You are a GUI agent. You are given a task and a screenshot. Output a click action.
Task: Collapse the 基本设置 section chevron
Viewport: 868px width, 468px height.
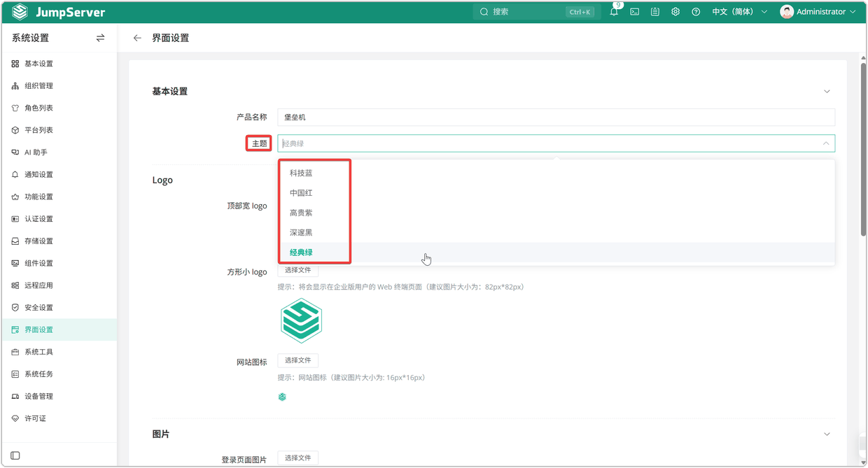(x=827, y=92)
